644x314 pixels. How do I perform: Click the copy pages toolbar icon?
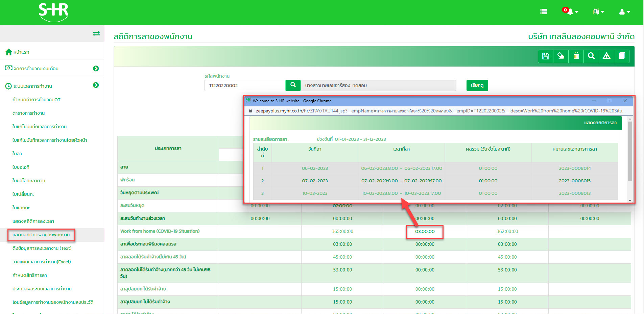[x=622, y=56]
